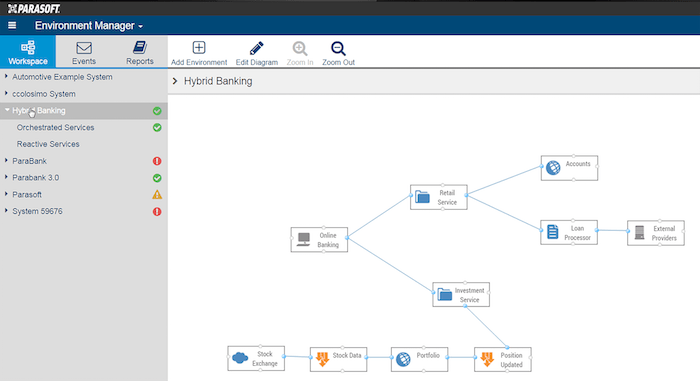Click the Add Environment button
The image size is (700, 381).
(x=199, y=53)
